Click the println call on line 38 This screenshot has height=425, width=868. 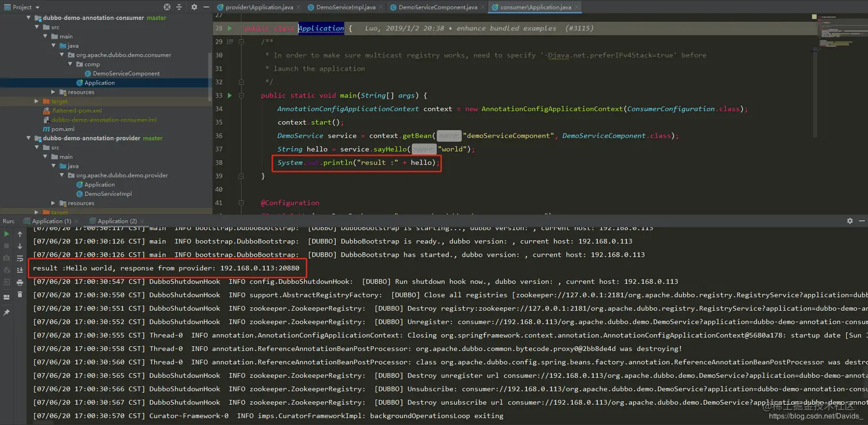coord(337,163)
